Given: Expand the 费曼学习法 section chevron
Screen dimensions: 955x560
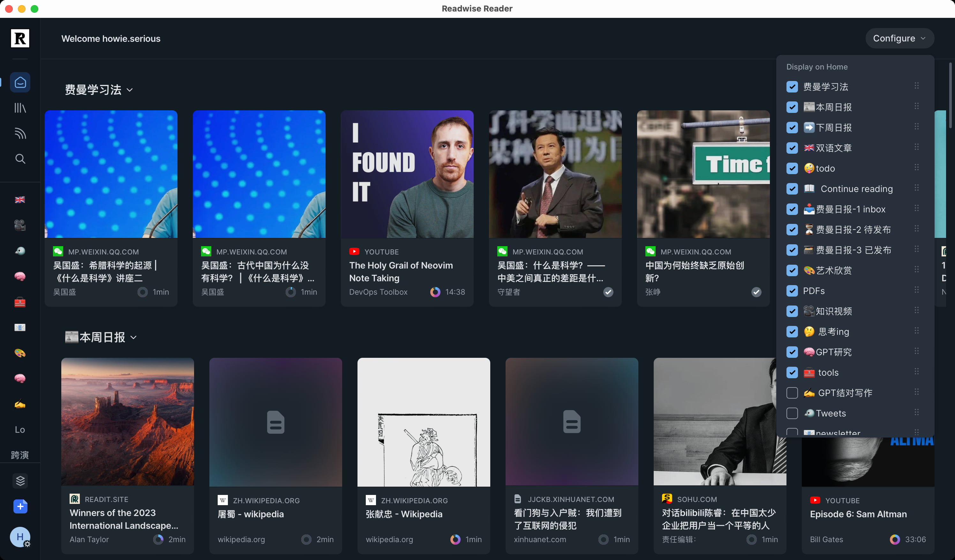Looking at the screenshot, I should click(x=130, y=90).
